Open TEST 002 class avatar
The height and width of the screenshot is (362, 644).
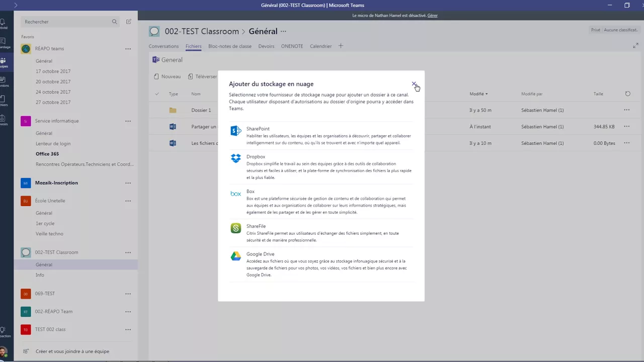click(26, 330)
